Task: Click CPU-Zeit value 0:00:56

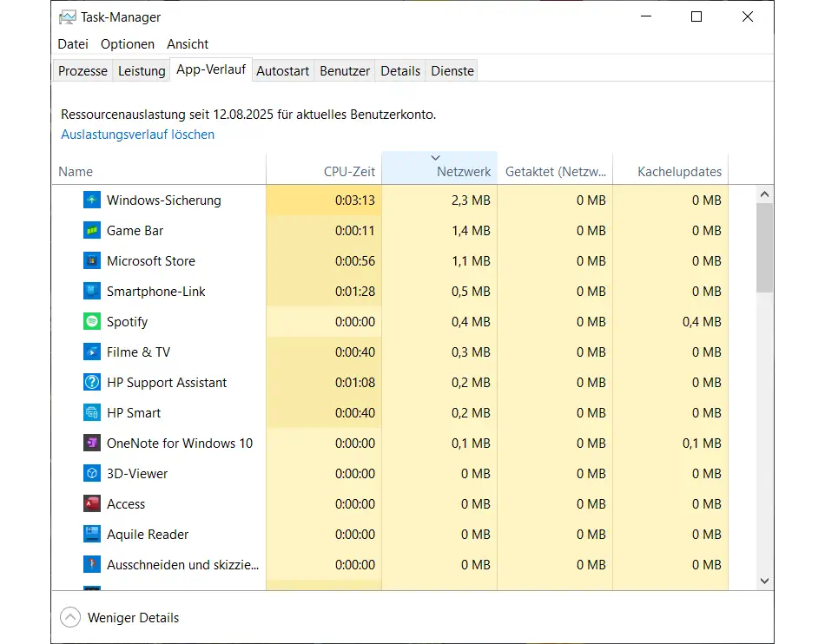Action: coord(355,261)
